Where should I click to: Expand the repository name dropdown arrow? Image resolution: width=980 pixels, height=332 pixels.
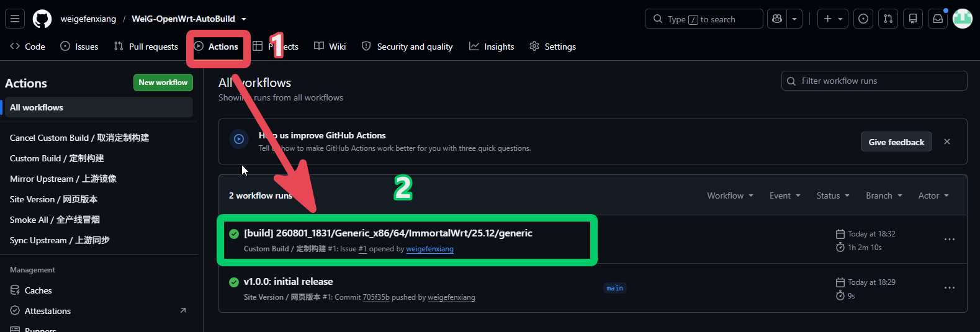244,19
